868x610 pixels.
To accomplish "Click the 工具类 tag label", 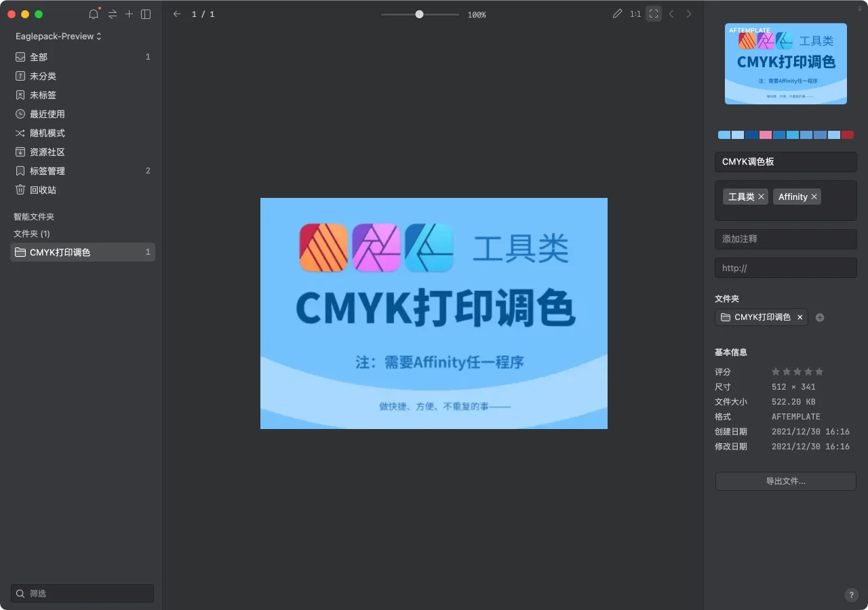I will (x=741, y=197).
